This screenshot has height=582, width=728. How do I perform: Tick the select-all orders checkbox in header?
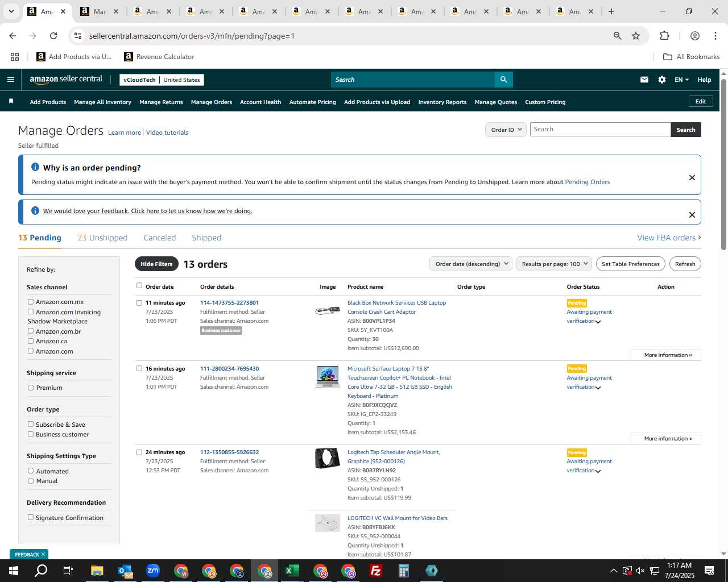(139, 286)
